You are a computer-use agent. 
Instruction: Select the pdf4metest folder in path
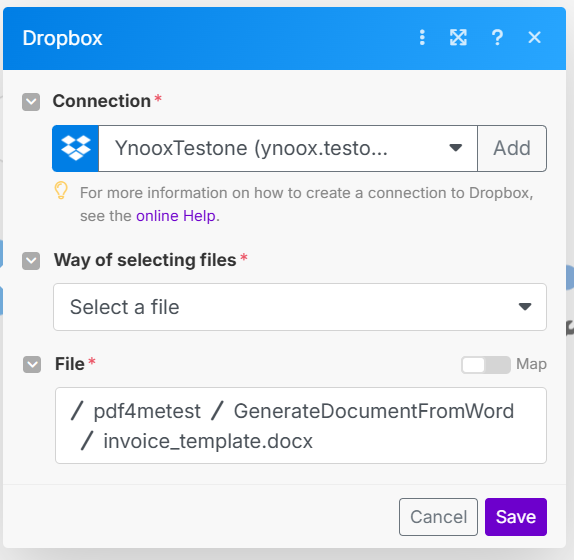(147, 411)
